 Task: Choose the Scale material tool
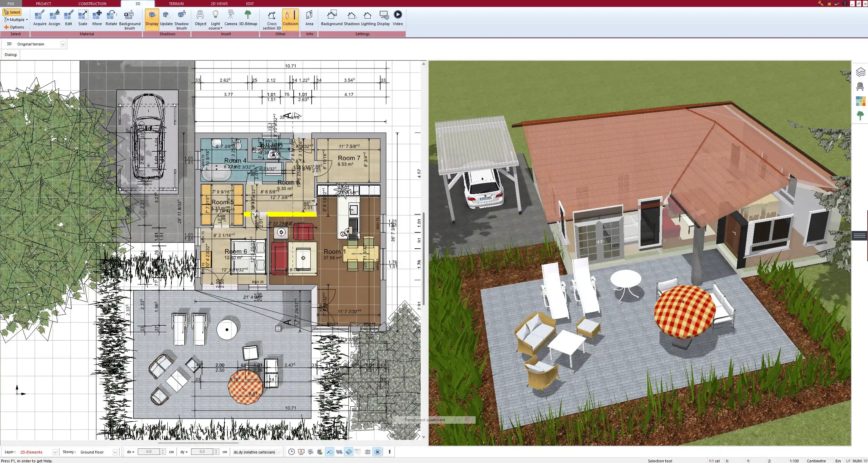click(x=83, y=18)
